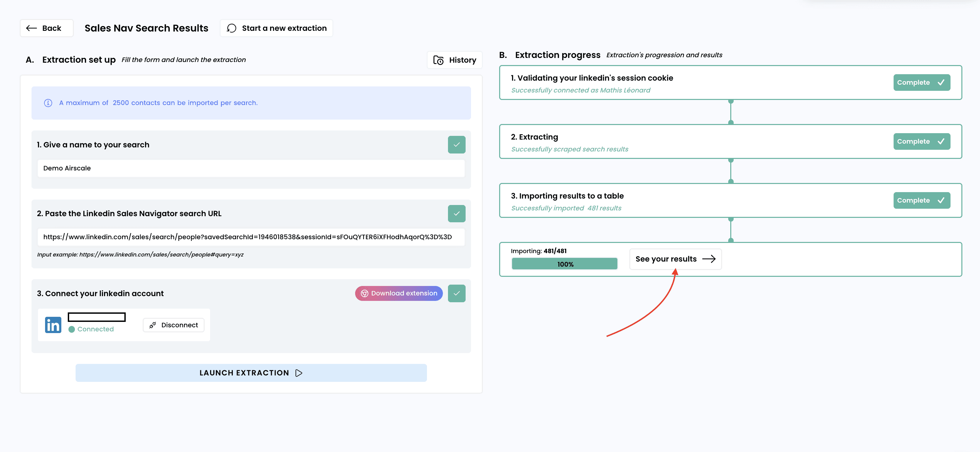Click Complete badge for session cookie validation

pyautogui.click(x=921, y=83)
